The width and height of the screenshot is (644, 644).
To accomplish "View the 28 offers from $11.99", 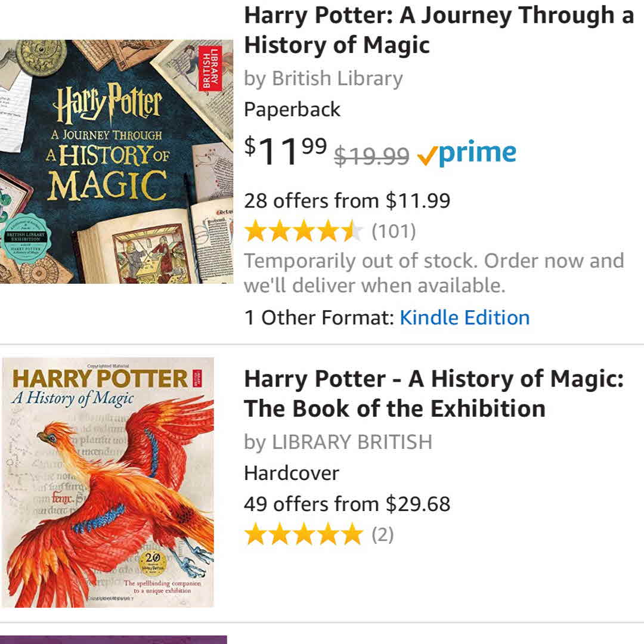I will click(347, 201).
